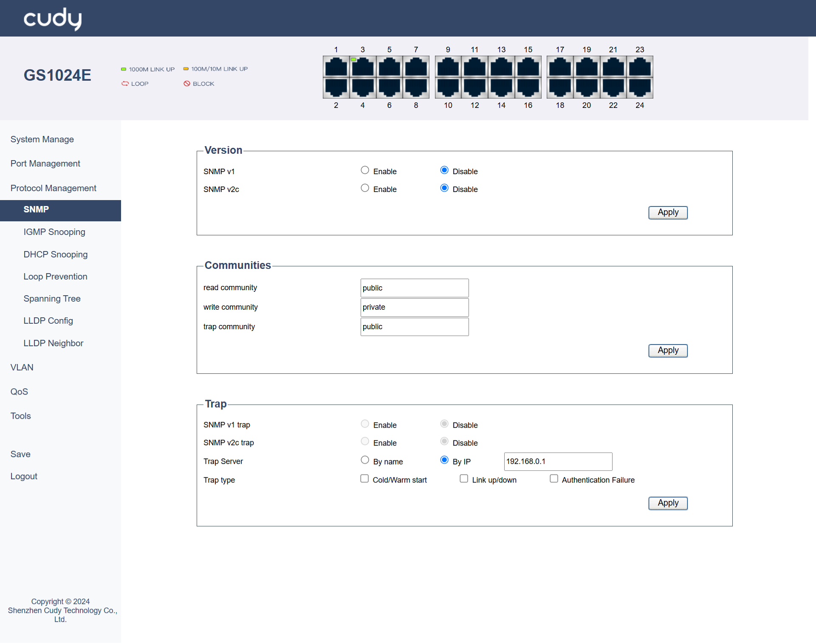Click port 17 icon in switch panel
This screenshot has height=644, width=816.
pos(560,67)
